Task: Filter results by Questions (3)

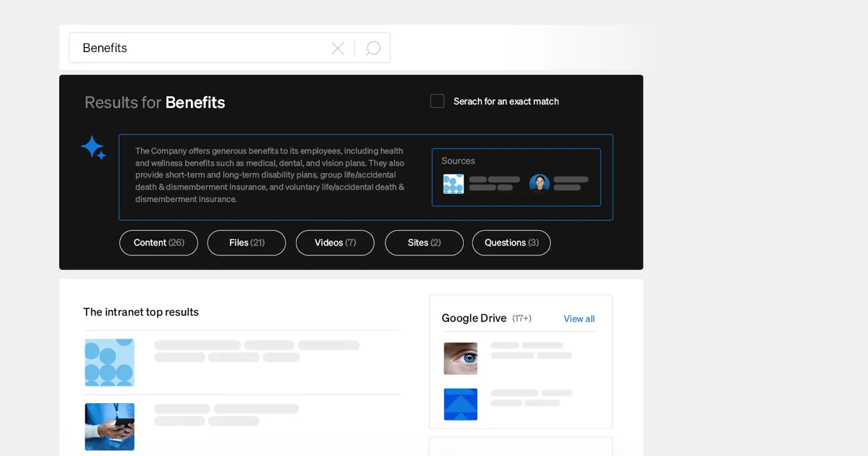Action: click(x=511, y=242)
